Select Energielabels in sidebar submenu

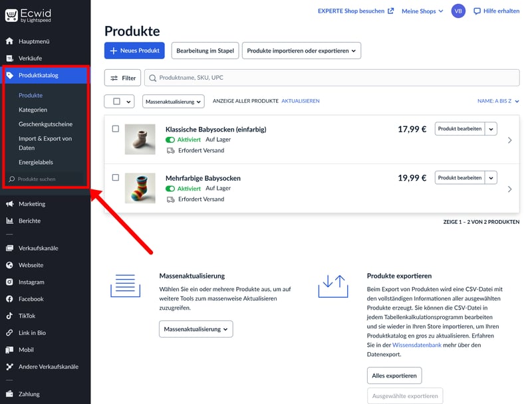pyautogui.click(x=36, y=162)
